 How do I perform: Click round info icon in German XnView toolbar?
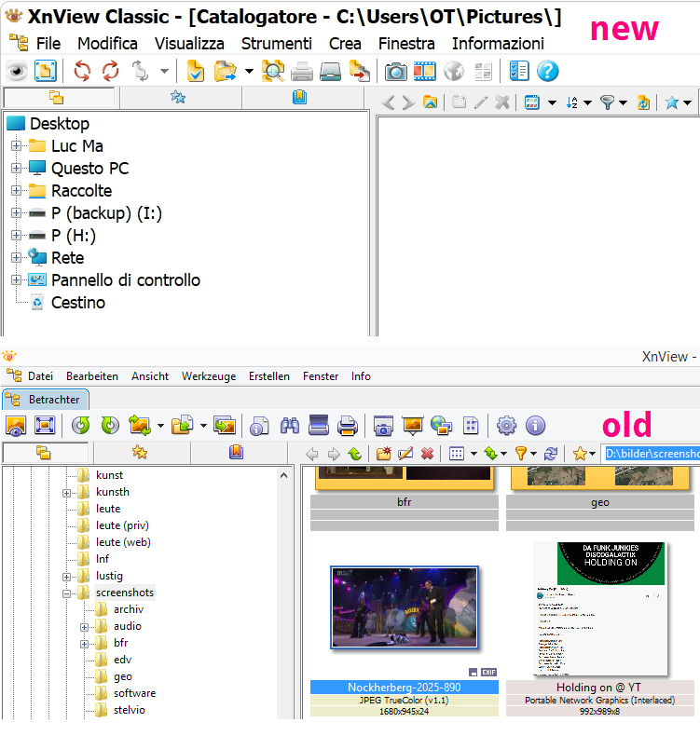[535, 426]
